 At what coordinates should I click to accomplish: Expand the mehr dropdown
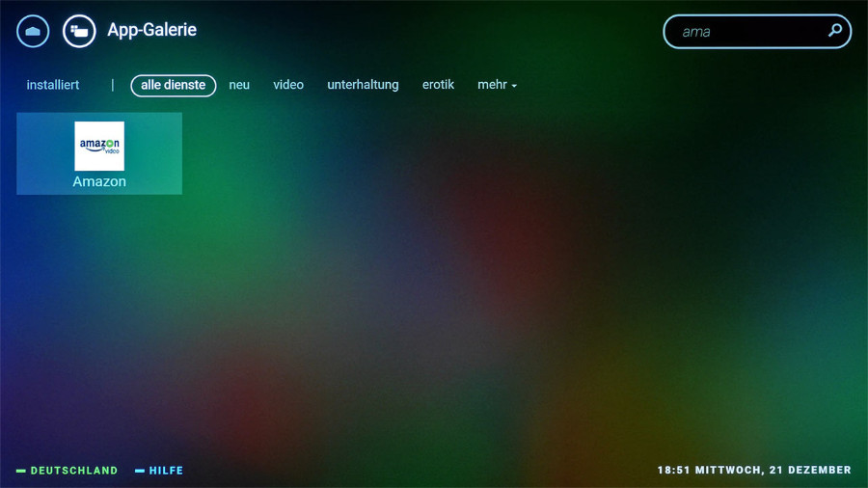497,85
